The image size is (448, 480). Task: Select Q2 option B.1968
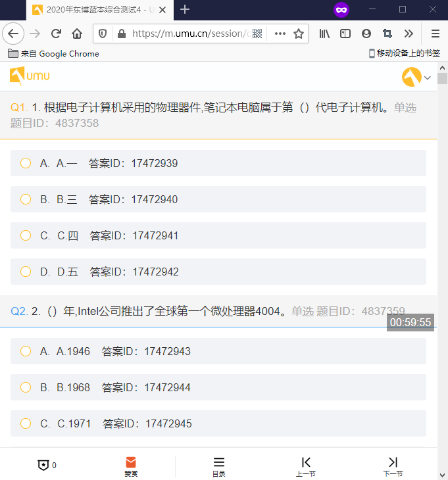tap(218, 387)
